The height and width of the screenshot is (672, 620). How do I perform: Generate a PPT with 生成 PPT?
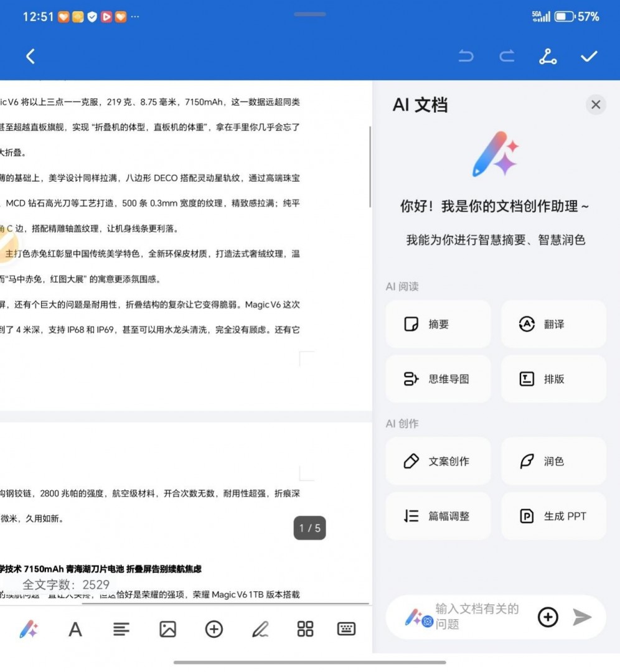coord(553,516)
